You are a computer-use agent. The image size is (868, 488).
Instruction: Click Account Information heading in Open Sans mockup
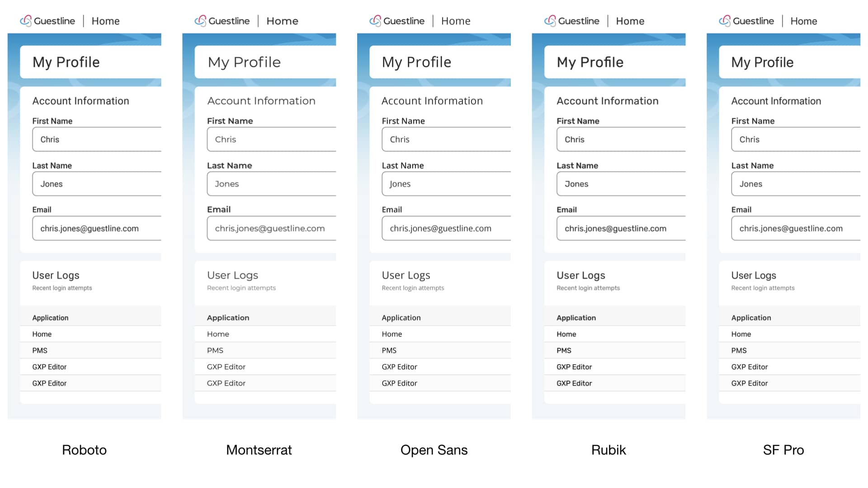pos(432,101)
